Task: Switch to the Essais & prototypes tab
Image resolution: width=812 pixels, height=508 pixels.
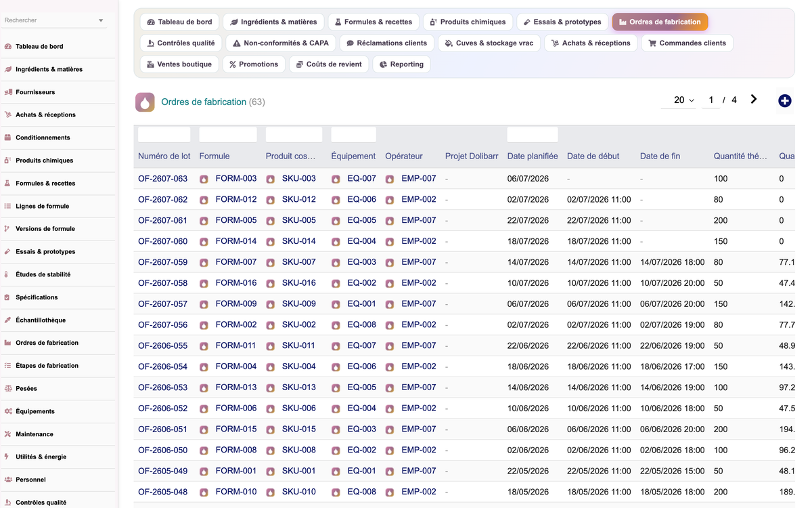Action: 562,22
